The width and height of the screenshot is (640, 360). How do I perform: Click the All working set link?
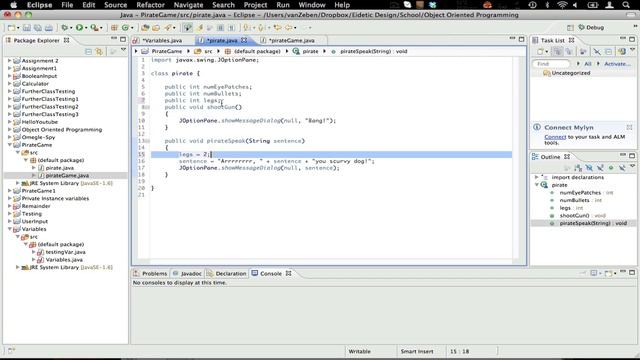588,64
